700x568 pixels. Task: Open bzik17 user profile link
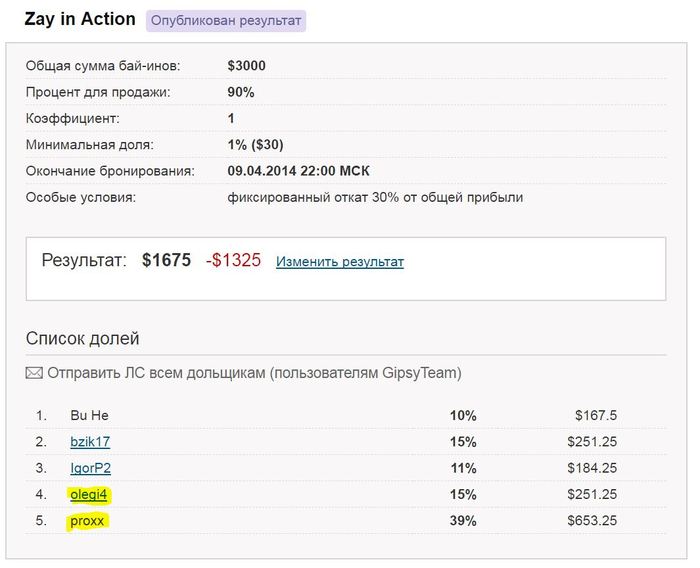coord(90,442)
